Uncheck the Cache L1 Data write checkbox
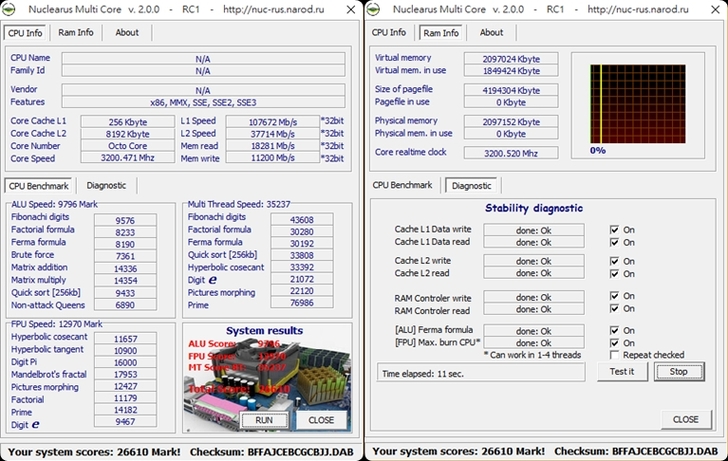This screenshot has height=461, width=728. click(x=615, y=229)
